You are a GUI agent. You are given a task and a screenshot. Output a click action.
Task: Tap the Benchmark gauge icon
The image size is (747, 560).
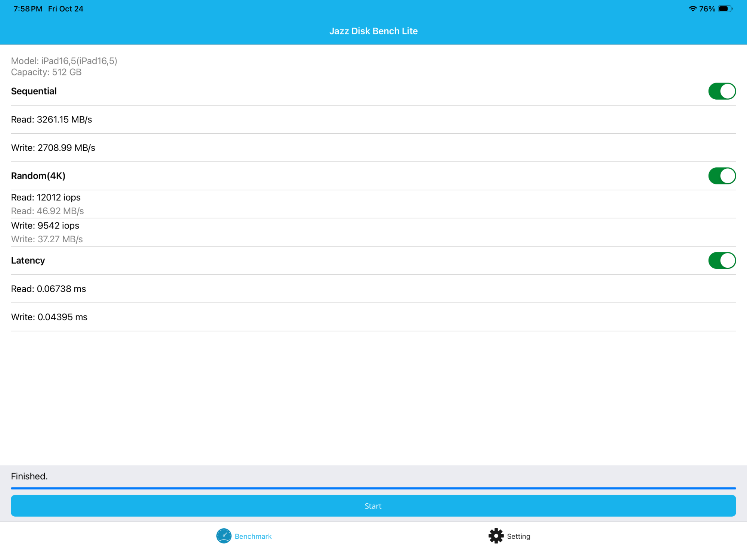pyautogui.click(x=224, y=536)
